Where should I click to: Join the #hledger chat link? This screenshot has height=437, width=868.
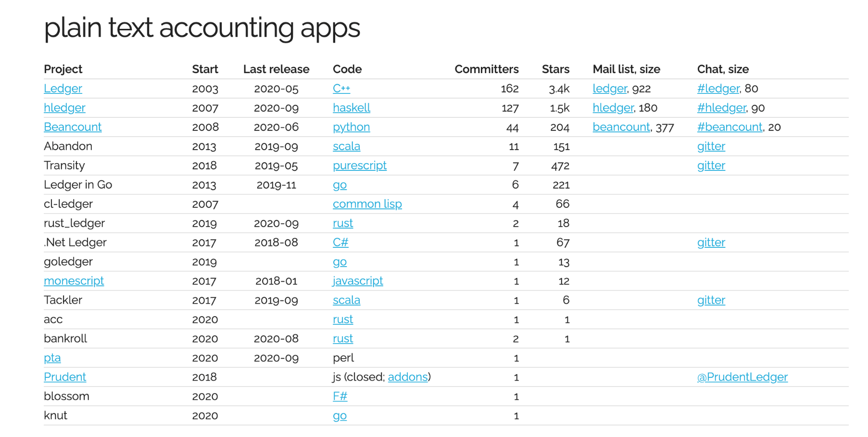721,108
